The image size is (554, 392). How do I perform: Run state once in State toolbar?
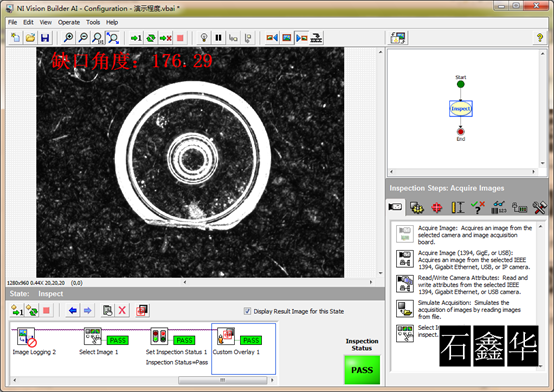point(17,311)
